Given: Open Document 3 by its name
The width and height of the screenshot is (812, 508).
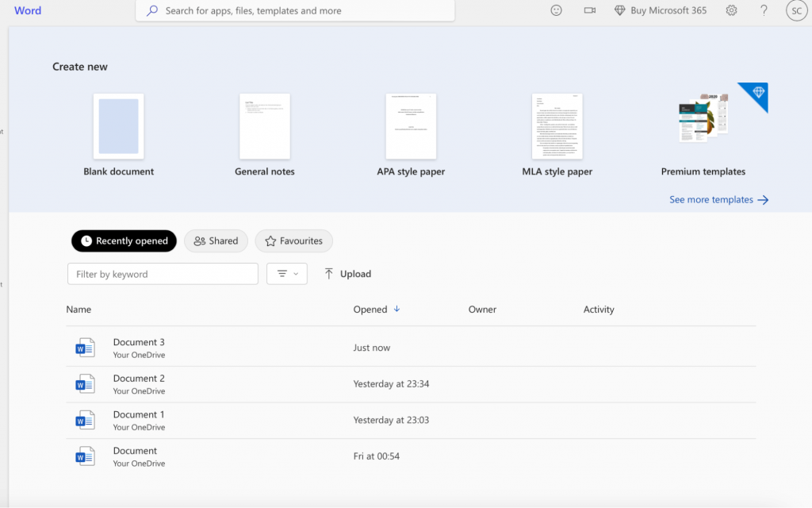Looking at the screenshot, I should (139, 342).
